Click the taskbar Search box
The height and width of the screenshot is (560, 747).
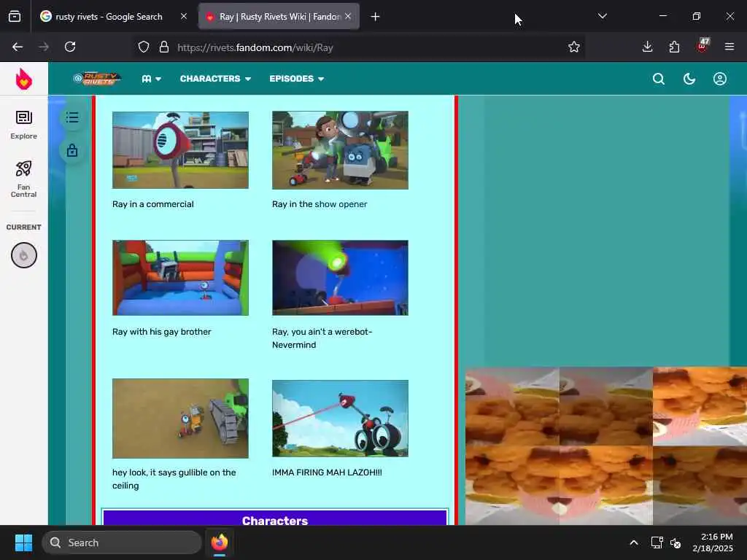coord(122,542)
